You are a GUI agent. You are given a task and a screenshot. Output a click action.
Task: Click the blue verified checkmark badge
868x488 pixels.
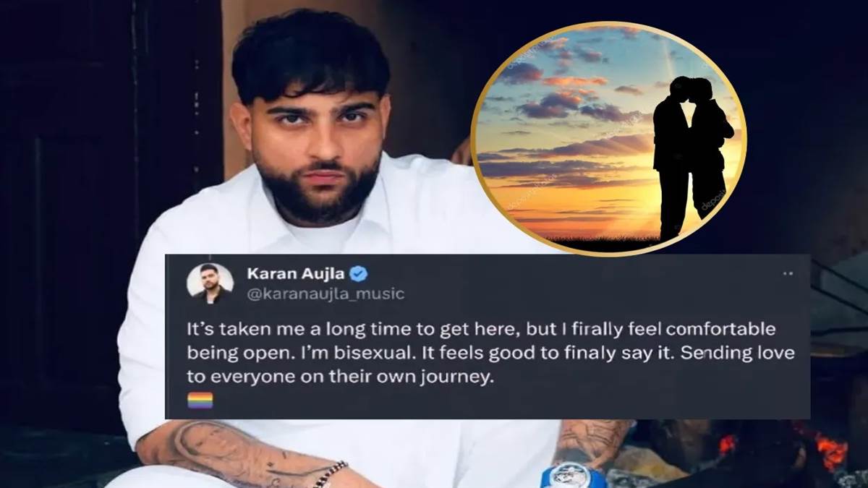click(x=359, y=273)
